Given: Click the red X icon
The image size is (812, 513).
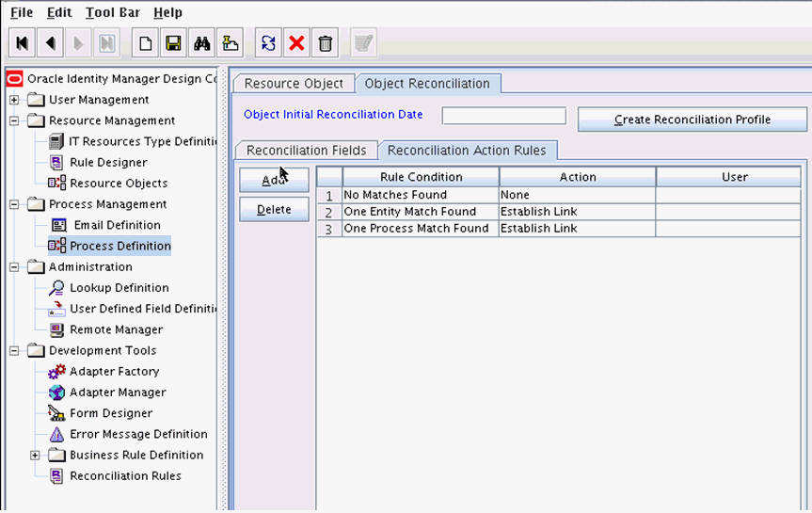Looking at the screenshot, I should (296, 43).
